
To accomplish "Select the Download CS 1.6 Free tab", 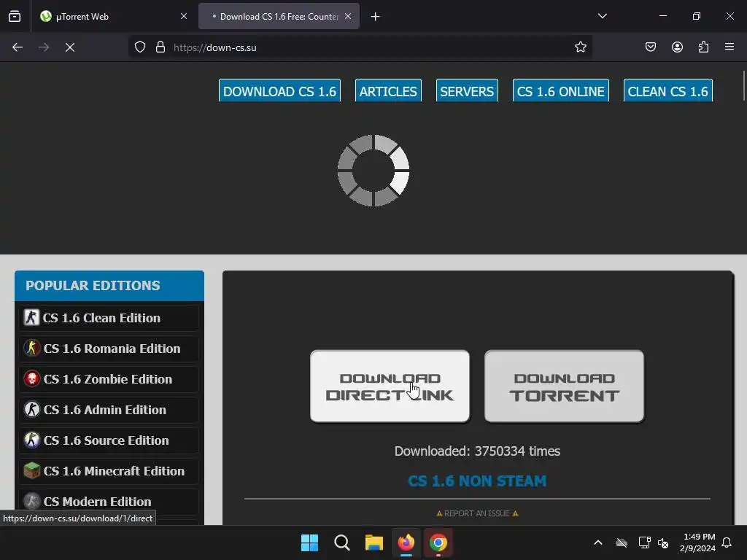I will 279,17.
